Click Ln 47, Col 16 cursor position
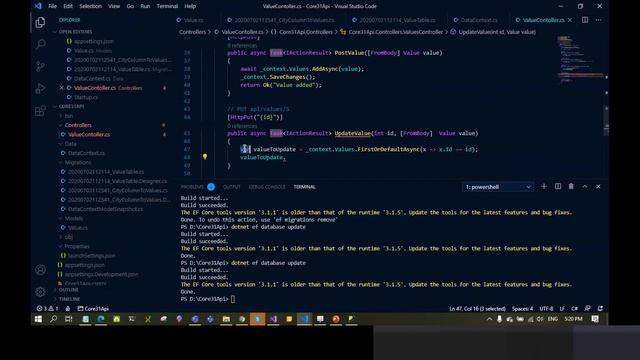 [x=477, y=309]
